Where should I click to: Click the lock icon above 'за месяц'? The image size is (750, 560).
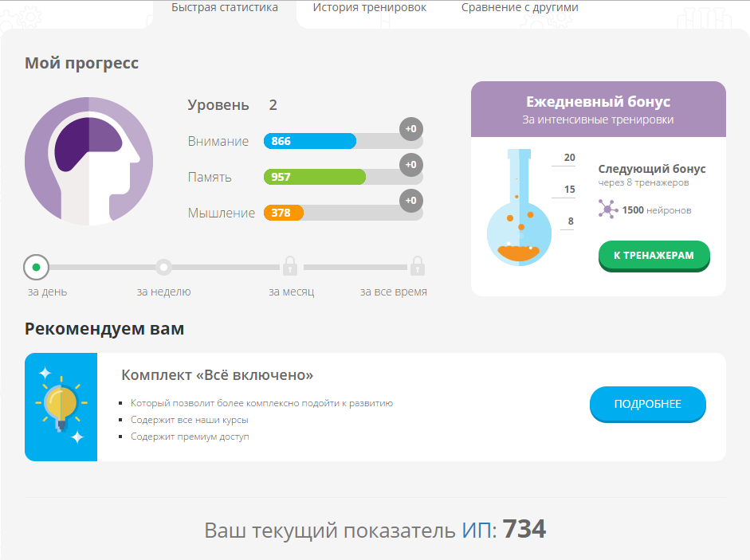290,266
